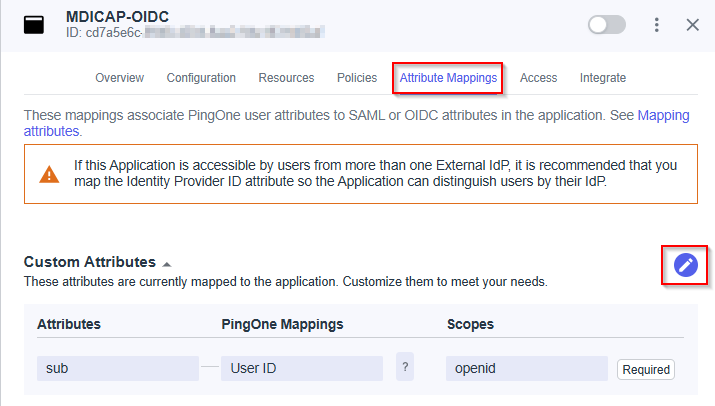Switch to the Overview tab
Screen dimensions: 715x406
pos(119,78)
